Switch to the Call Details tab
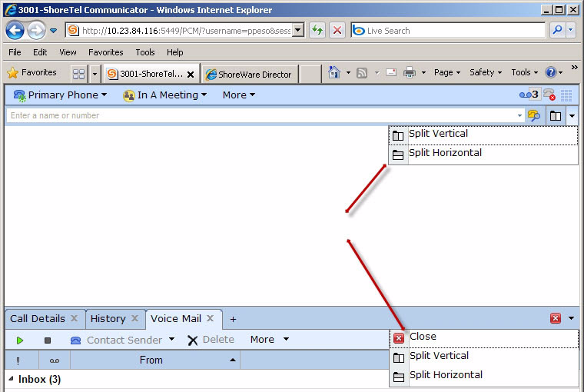 coord(37,318)
